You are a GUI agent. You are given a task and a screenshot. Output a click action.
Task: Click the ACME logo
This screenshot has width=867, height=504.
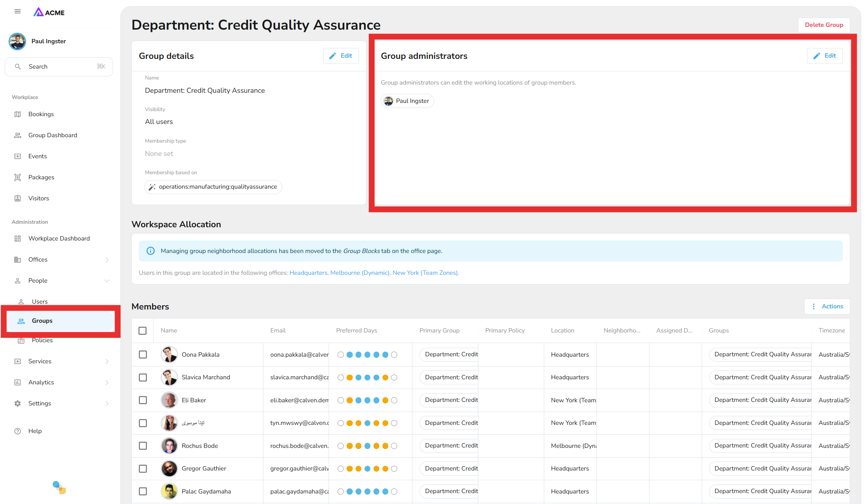[x=49, y=12]
